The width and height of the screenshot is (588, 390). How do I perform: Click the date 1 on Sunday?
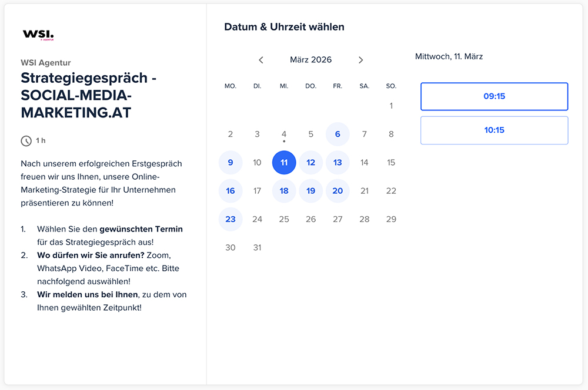click(x=391, y=106)
